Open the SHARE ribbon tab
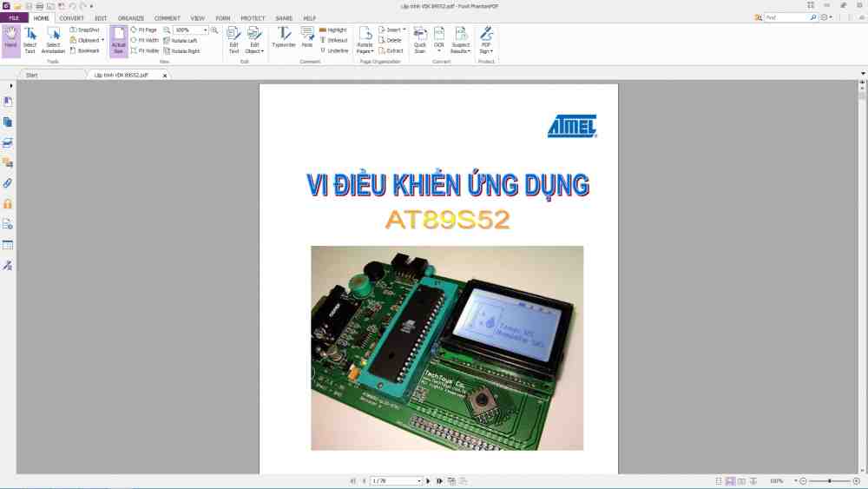 284,18
